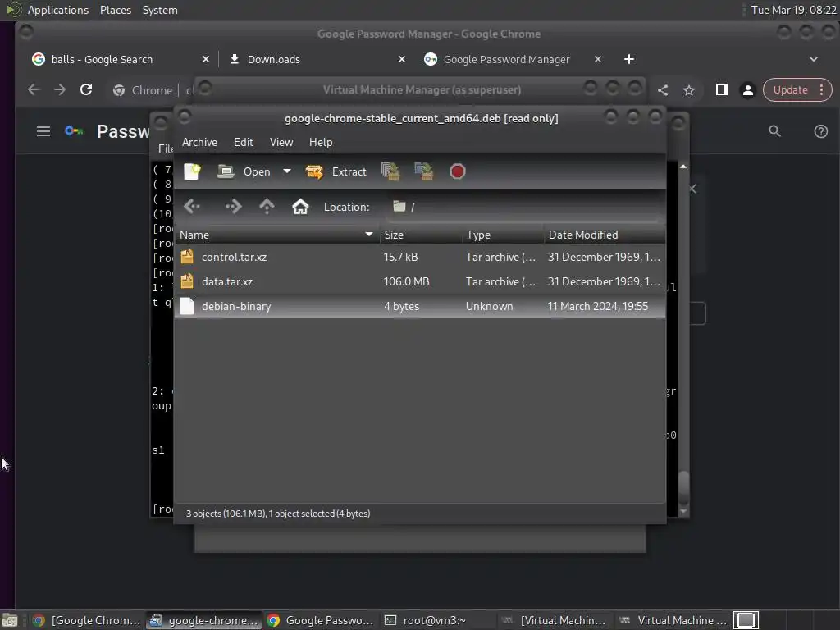Open the Applications menu in the top panel
840x630 pixels.
(58, 10)
